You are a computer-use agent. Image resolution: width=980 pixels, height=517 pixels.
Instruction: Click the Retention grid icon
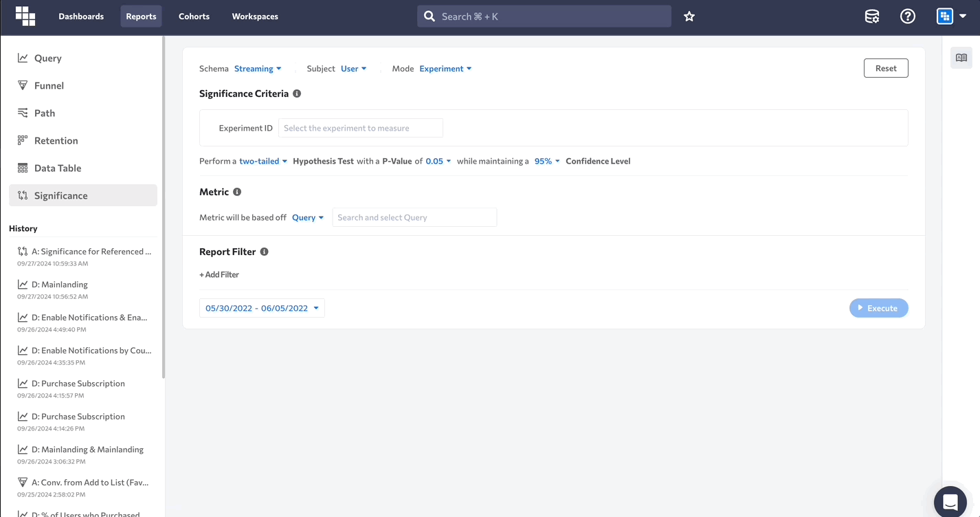tap(23, 140)
